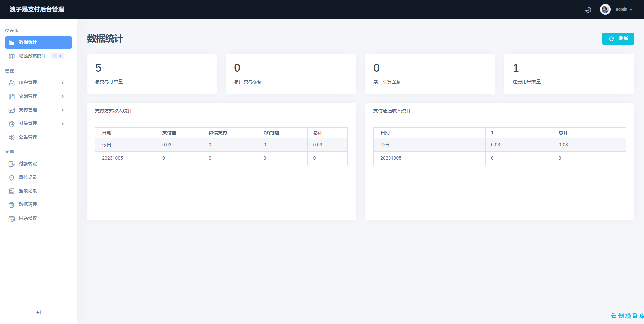The image size is (644, 324).
Task: Click the gear icon beside 系统管理
Action: coord(12,124)
